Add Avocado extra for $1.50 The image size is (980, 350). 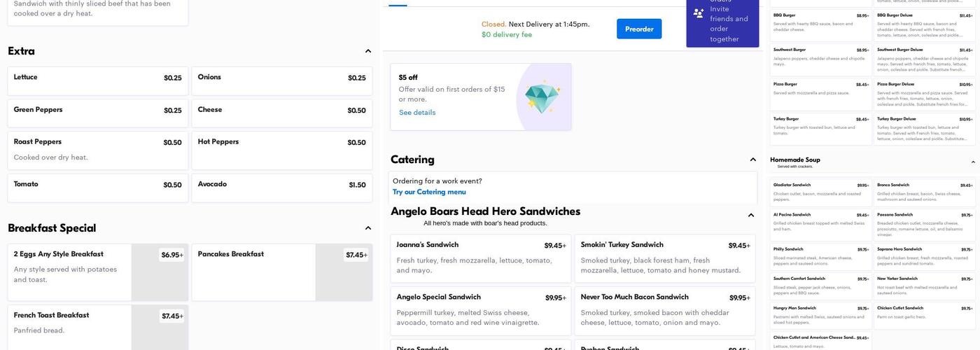click(x=281, y=188)
